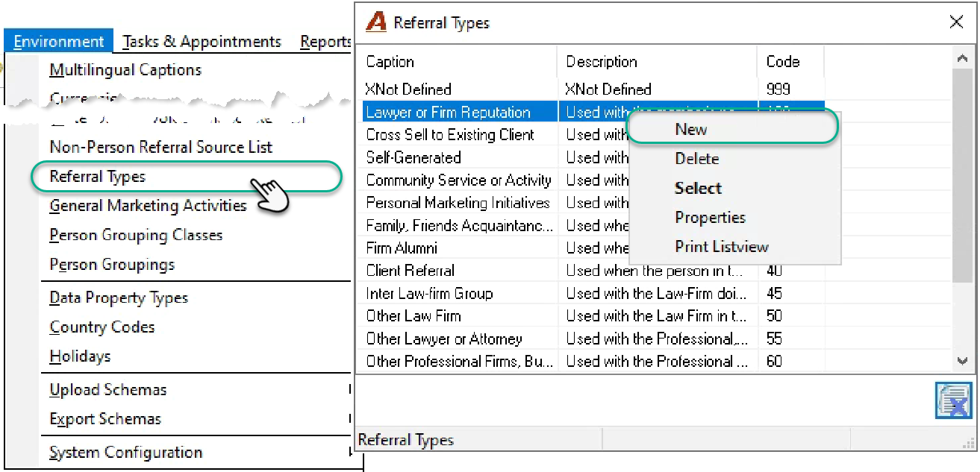Screen dimensions: 980x472
Task: Open the Environment menu
Action: pyautogui.click(x=59, y=42)
